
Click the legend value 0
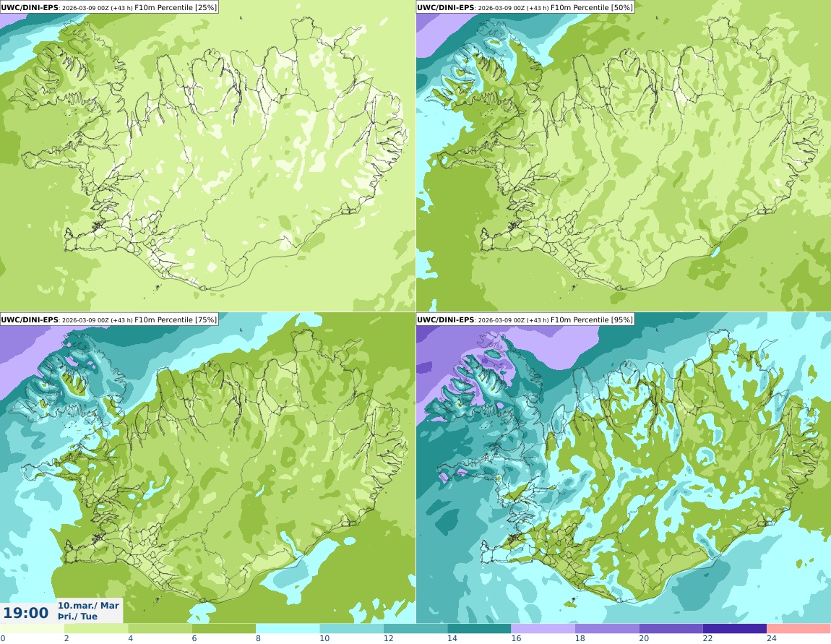pyautogui.click(x=3, y=638)
